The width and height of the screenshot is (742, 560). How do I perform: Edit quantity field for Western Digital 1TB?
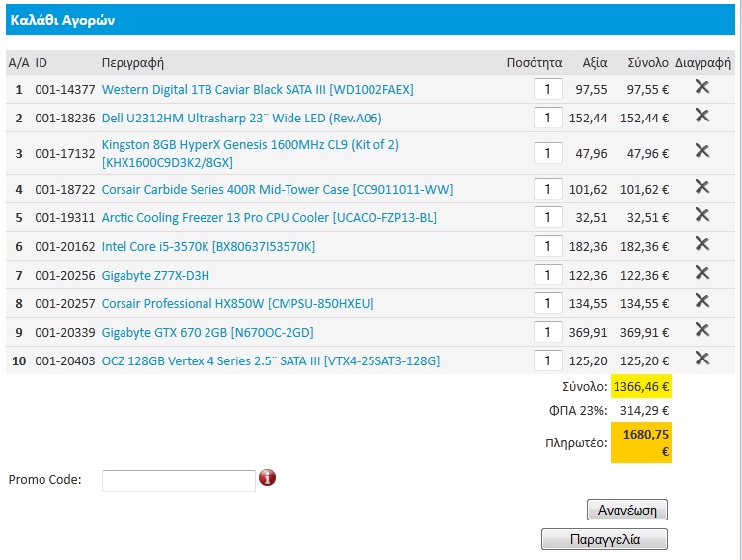[x=548, y=89]
